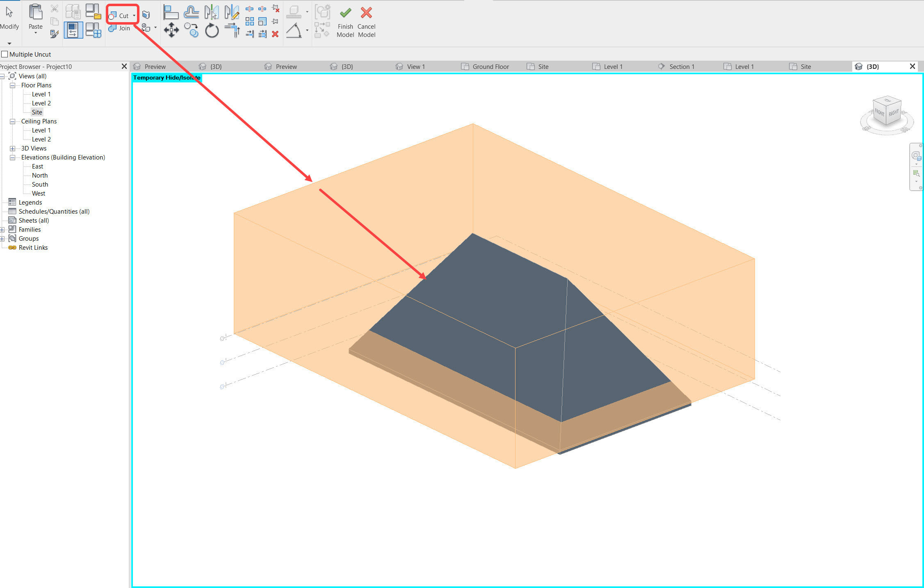
Task: Select the Align tool
Action: [171, 12]
